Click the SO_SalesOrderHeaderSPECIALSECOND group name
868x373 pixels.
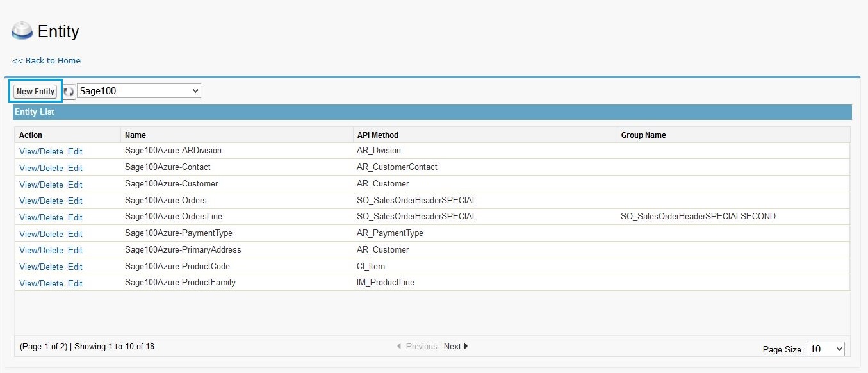pyautogui.click(x=698, y=217)
